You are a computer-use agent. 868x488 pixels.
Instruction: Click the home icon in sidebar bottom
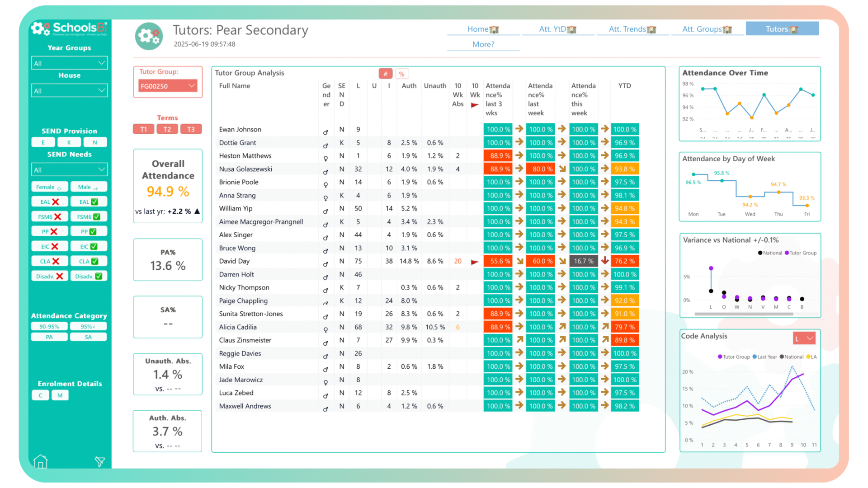click(x=40, y=461)
